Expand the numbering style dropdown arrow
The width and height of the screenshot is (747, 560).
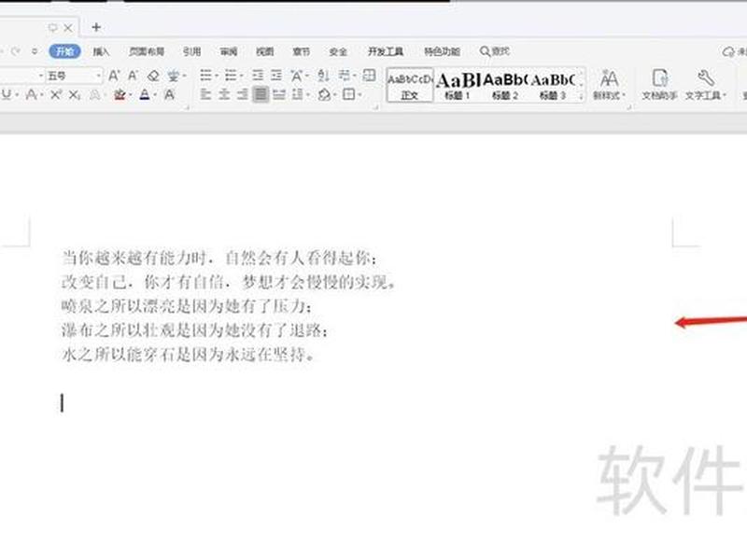[241, 76]
